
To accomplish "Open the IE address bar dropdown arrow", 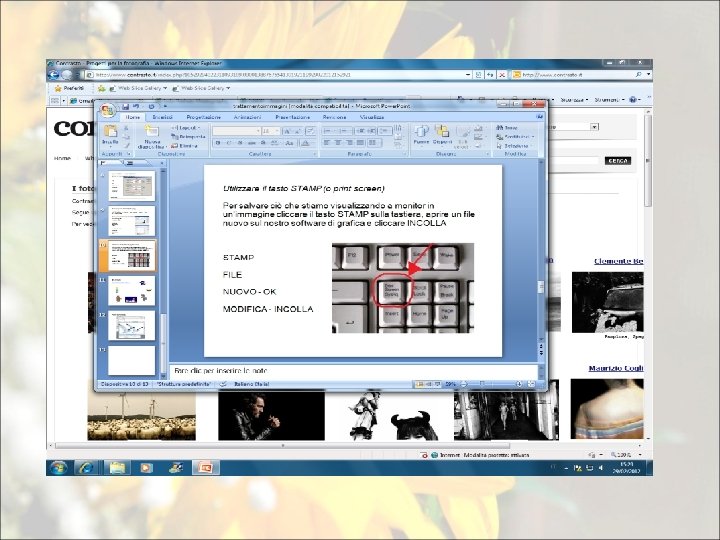I will (x=468, y=74).
